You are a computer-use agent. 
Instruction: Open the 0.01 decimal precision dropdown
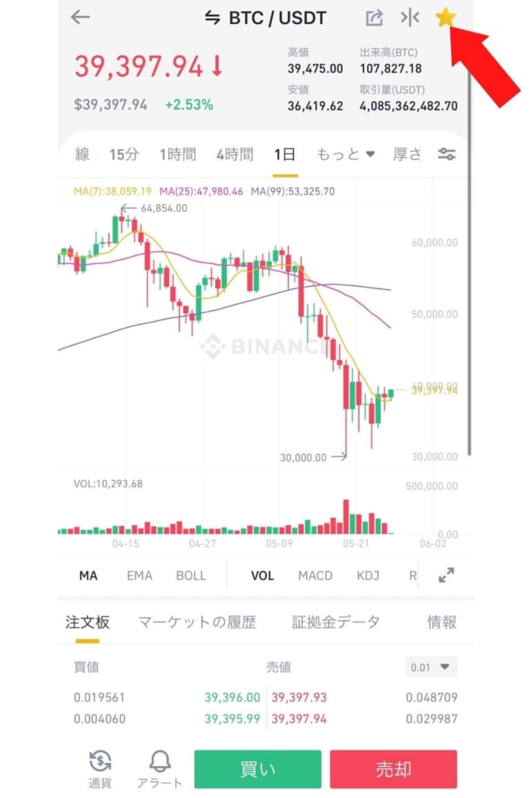tap(430, 667)
